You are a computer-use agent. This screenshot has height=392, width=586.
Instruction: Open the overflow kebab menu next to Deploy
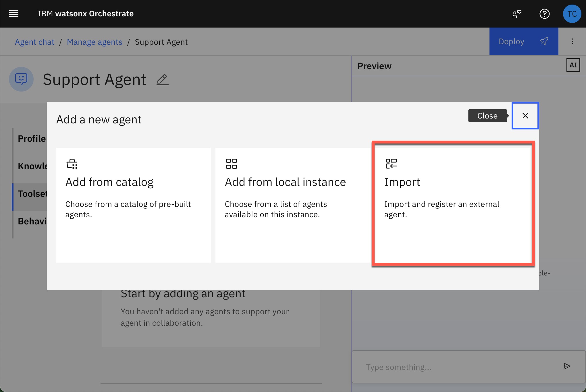pos(572,41)
